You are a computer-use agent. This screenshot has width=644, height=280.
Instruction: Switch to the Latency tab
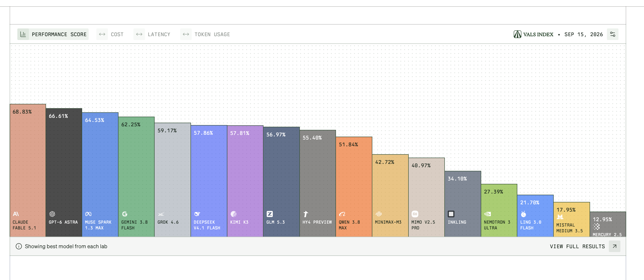152,34
